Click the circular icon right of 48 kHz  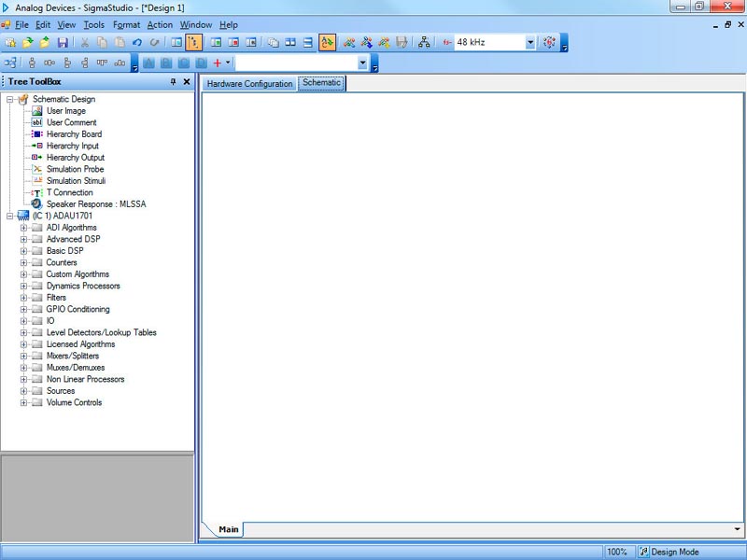[x=549, y=42]
